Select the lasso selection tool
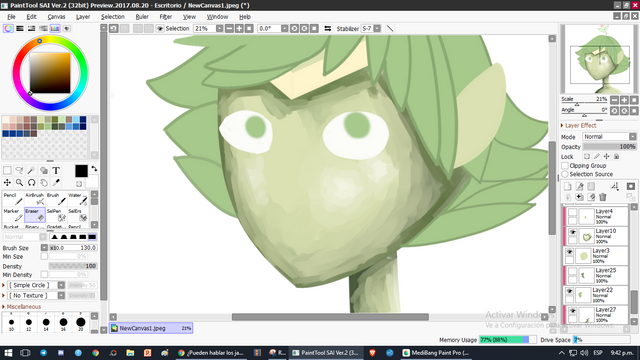This screenshot has width=640, height=360. 19,170
